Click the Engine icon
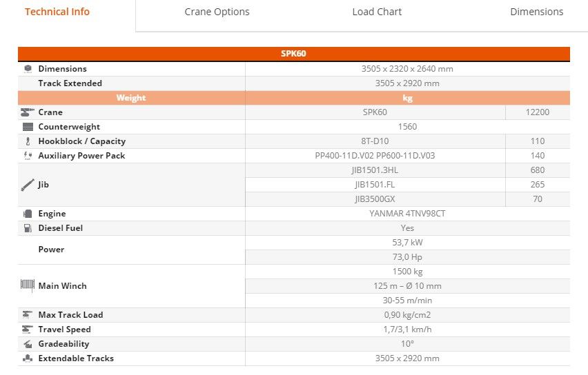The image size is (588, 375). tap(28, 214)
